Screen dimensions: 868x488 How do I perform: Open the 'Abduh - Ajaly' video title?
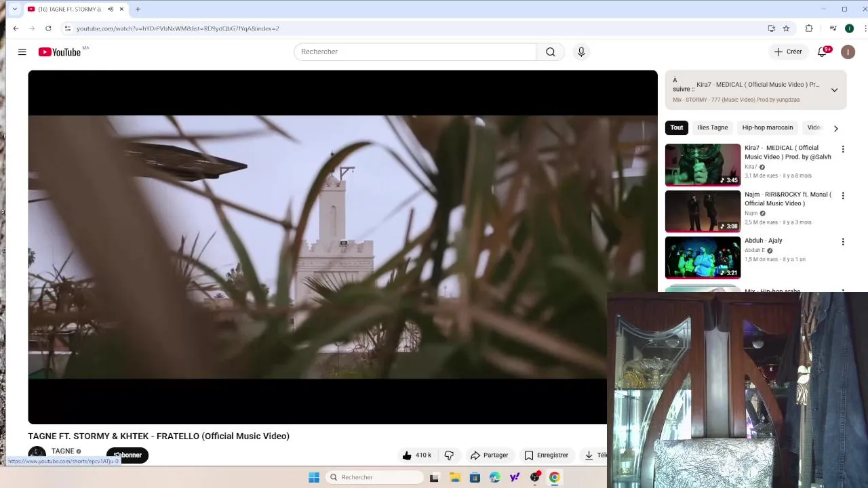click(x=763, y=241)
